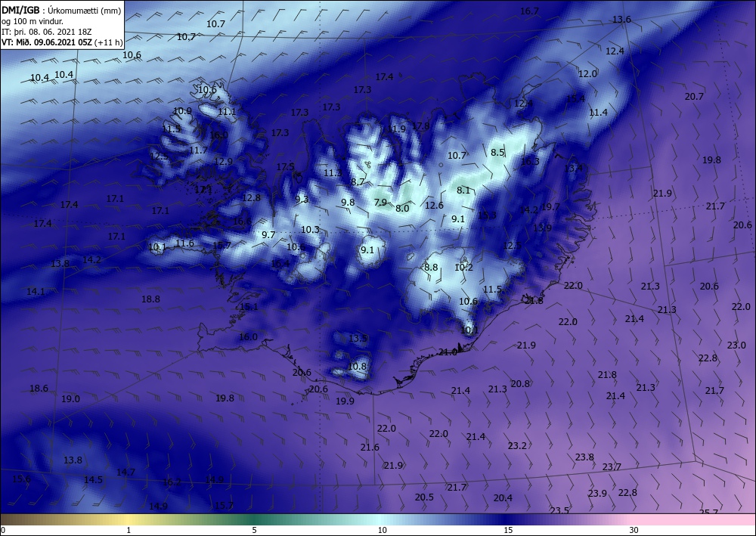Select the 13.5 value label
Viewport: 756px width, 536px height.
click(358, 339)
